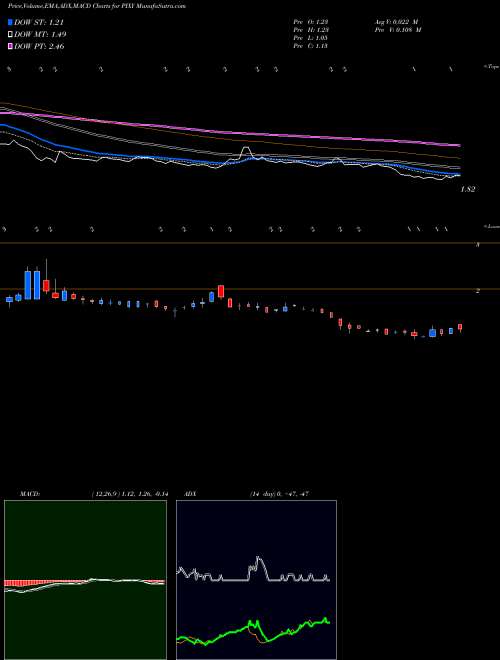The width and height of the screenshot is (500, 660).
Task: Open the green MACD chart panel
Action: coord(85,580)
